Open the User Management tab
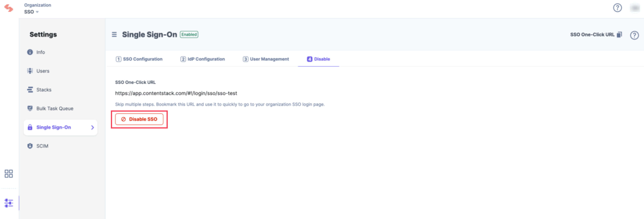This screenshot has width=644, height=219. [266, 59]
